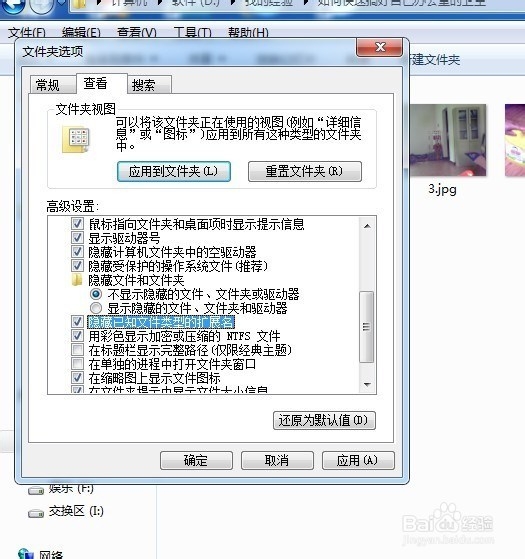Select the 3.jpg thumbnail
The image size is (525, 559).
pyautogui.click(x=448, y=140)
